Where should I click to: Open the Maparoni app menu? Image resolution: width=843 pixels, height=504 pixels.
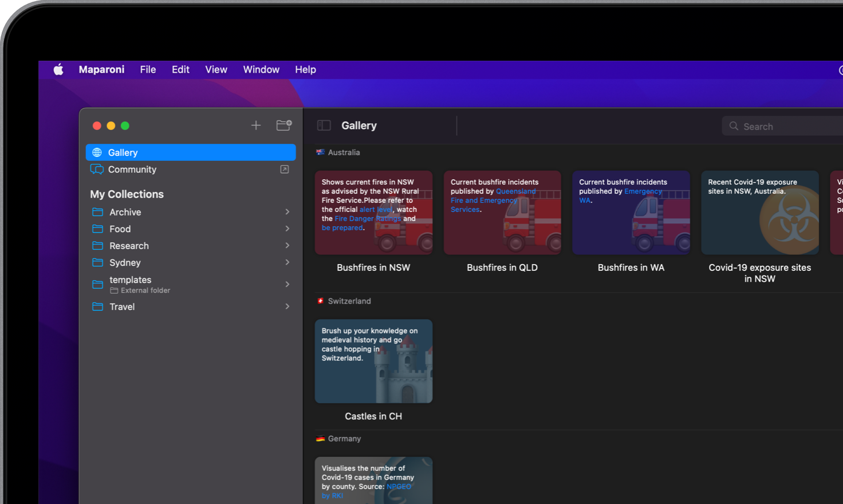(101, 69)
